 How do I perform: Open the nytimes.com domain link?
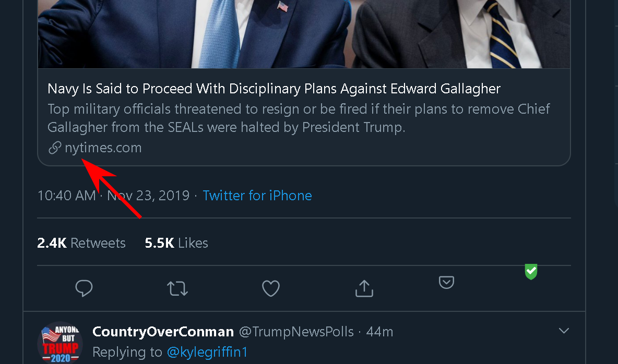click(103, 148)
